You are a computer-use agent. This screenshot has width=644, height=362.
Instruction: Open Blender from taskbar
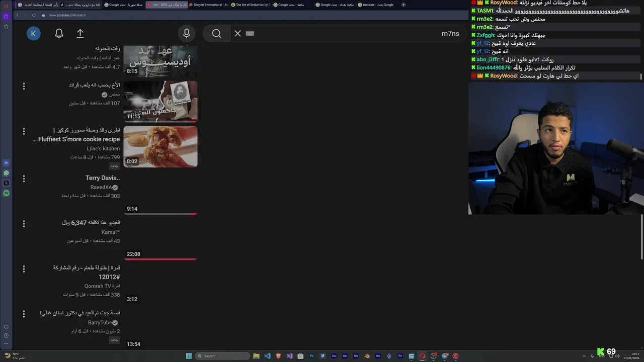367,356
